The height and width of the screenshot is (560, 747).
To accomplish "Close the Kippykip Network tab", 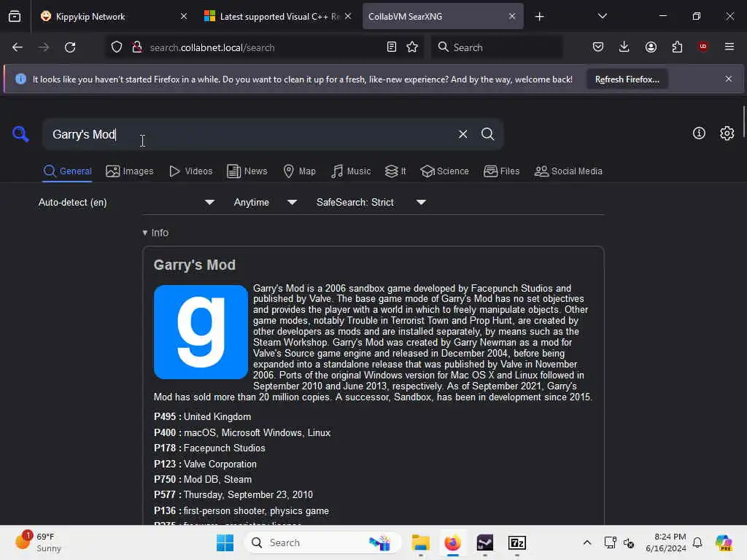I will pos(184,17).
